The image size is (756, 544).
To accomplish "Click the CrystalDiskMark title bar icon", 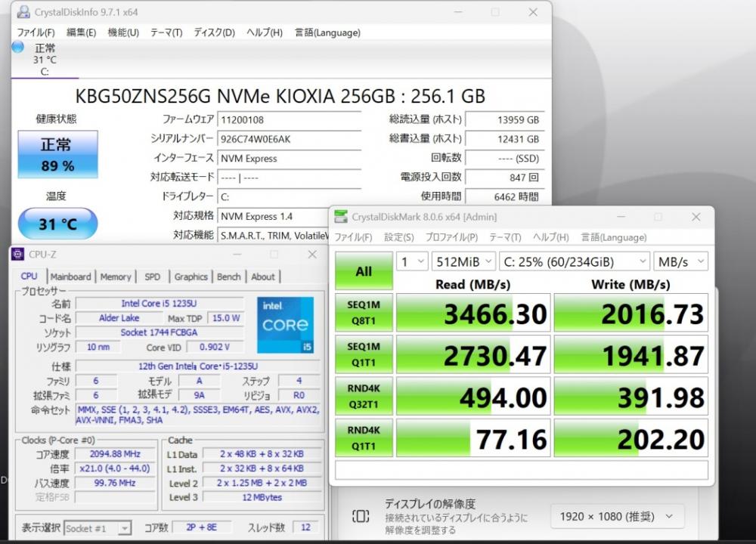I will tap(341, 217).
